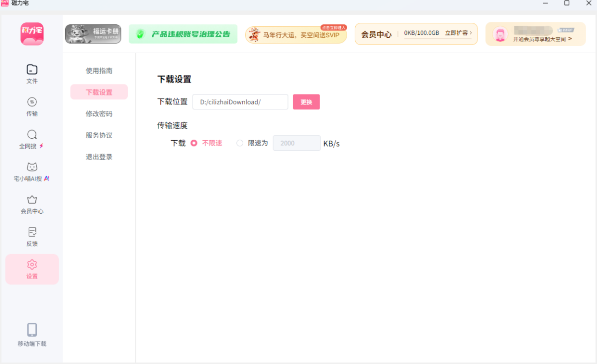Click the 点击立即进入 red badge

tap(333, 28)
